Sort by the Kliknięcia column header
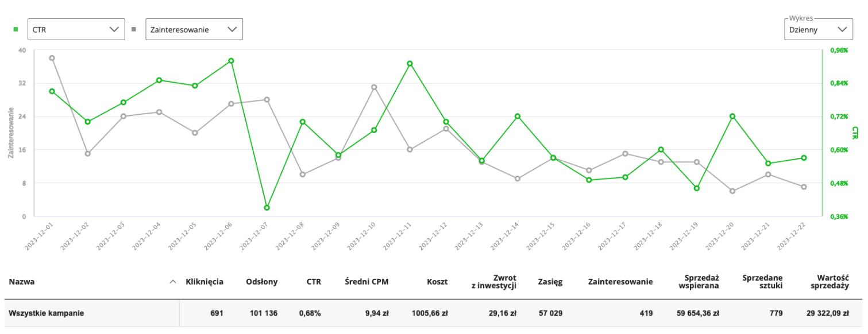Viewport: 868px width, 334px height. (x=204, y=282)
